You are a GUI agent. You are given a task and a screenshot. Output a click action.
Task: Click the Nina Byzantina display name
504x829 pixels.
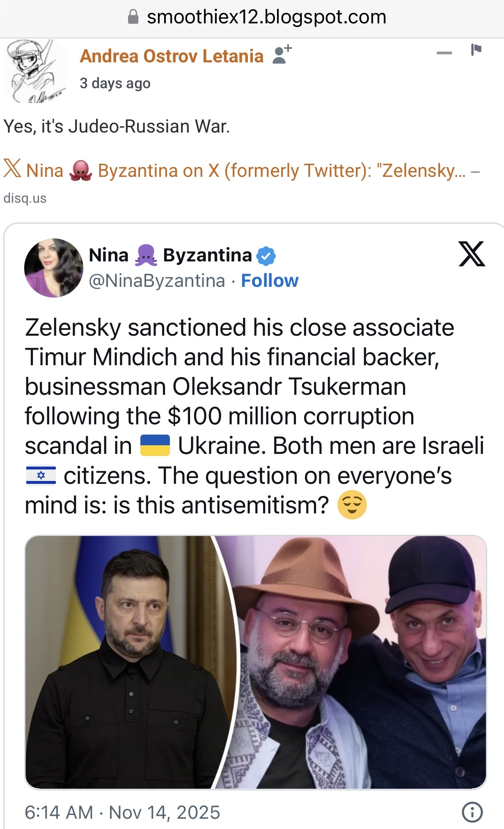[x=170, y=255]
